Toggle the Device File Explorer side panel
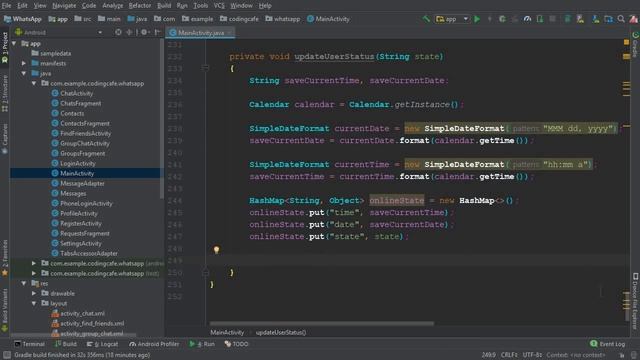Viewport: 640px width, 360px height. pyautogui.click(x=635, y=301)
